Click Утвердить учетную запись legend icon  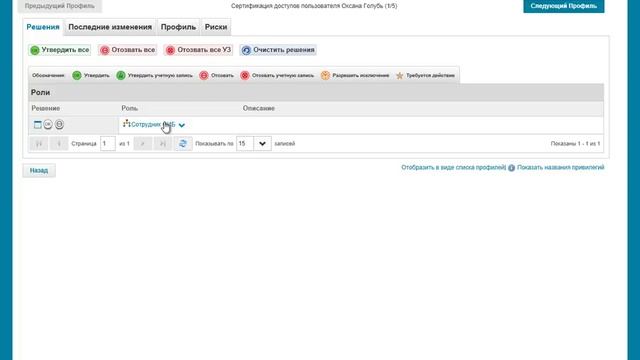[121, 76]
